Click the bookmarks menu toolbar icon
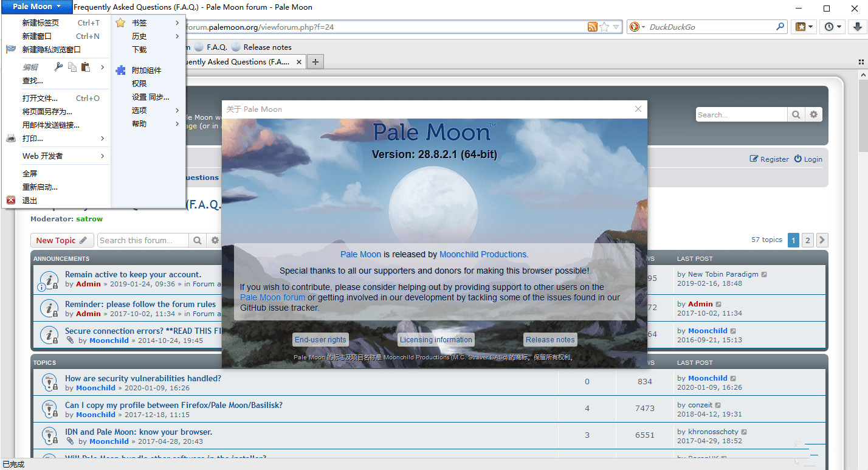The image size is (868, 470). tap(804, 27)
